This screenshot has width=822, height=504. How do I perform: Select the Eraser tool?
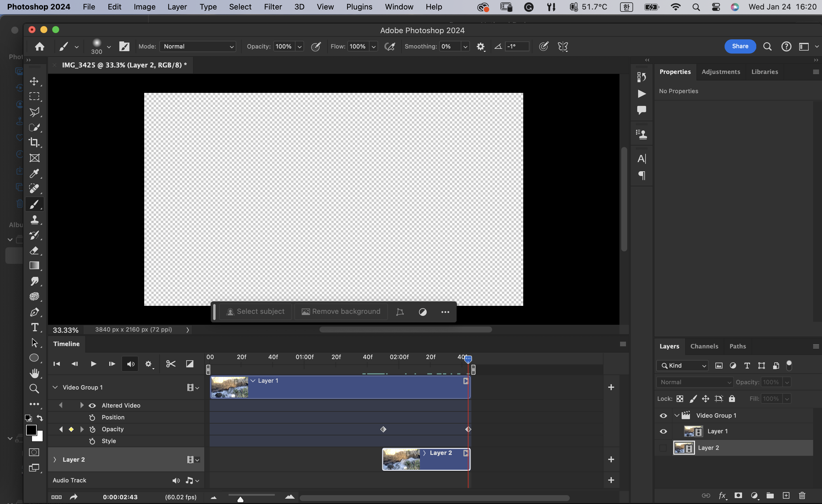point(34,250)
